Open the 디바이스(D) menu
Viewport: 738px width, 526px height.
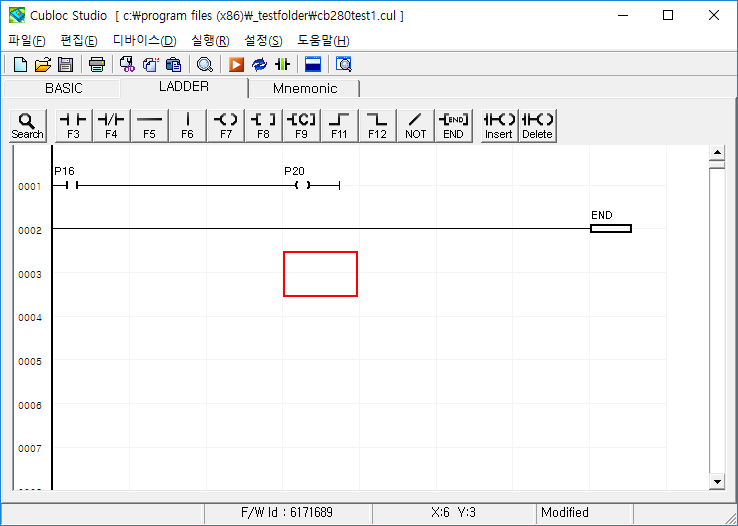[x=144, y=40]
